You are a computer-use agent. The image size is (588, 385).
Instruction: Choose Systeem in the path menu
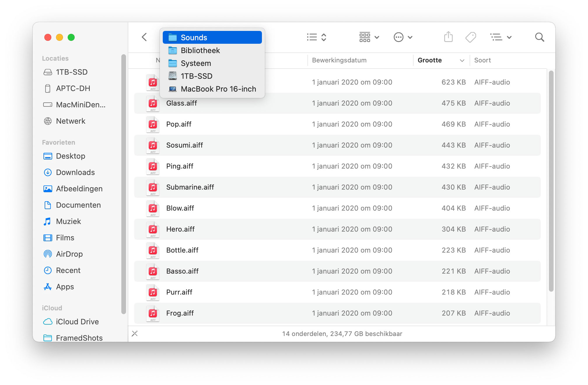(x=212, y=63)
